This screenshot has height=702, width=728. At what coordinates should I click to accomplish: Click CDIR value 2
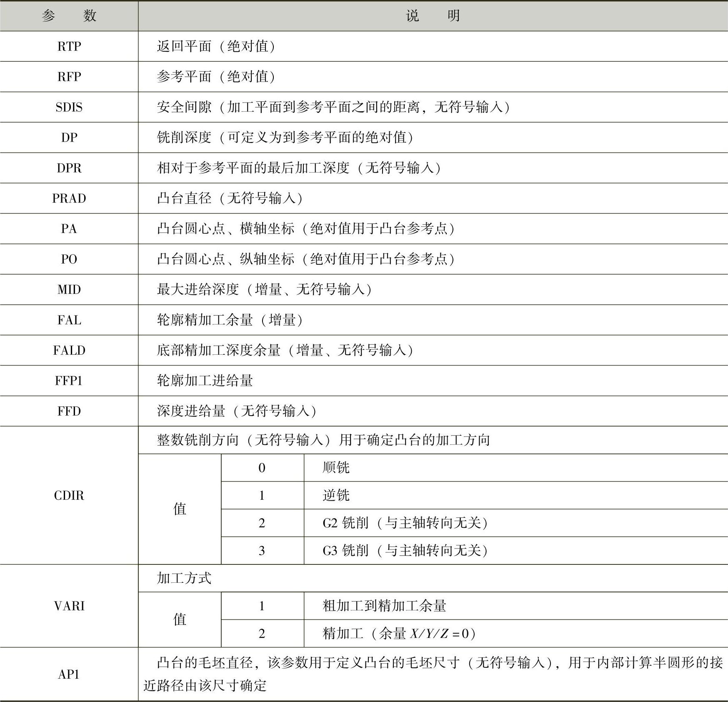[262, 523]
